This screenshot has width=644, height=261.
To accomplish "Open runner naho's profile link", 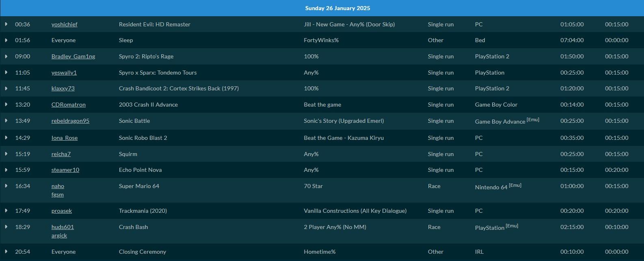I will pos(58,186).
